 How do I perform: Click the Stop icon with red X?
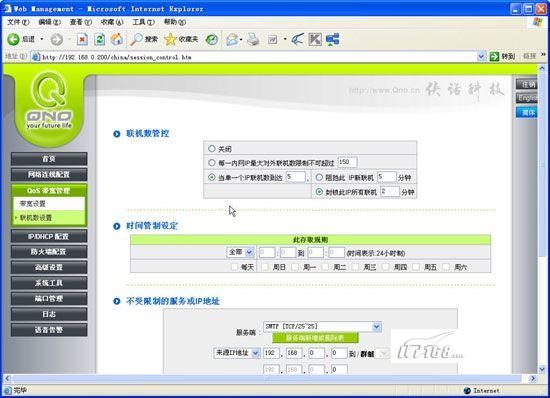pyautogui.click(x=82, y=39)
